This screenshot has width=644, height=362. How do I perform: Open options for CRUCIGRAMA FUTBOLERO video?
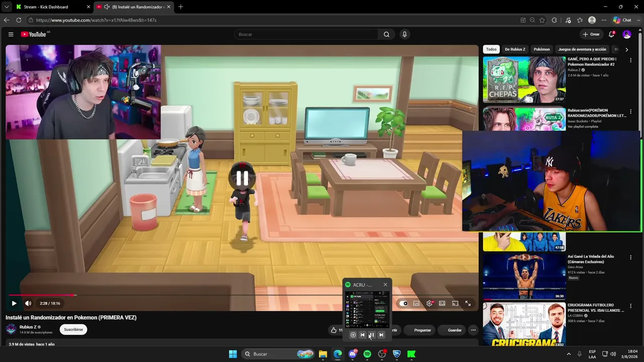[x=630, y=306]
